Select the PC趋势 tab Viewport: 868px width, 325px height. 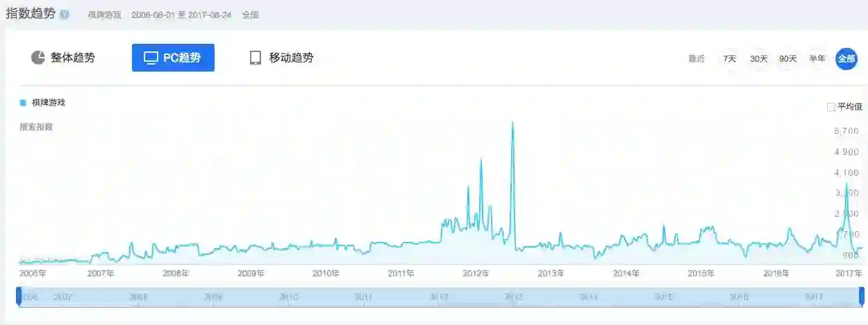(173, 58)
